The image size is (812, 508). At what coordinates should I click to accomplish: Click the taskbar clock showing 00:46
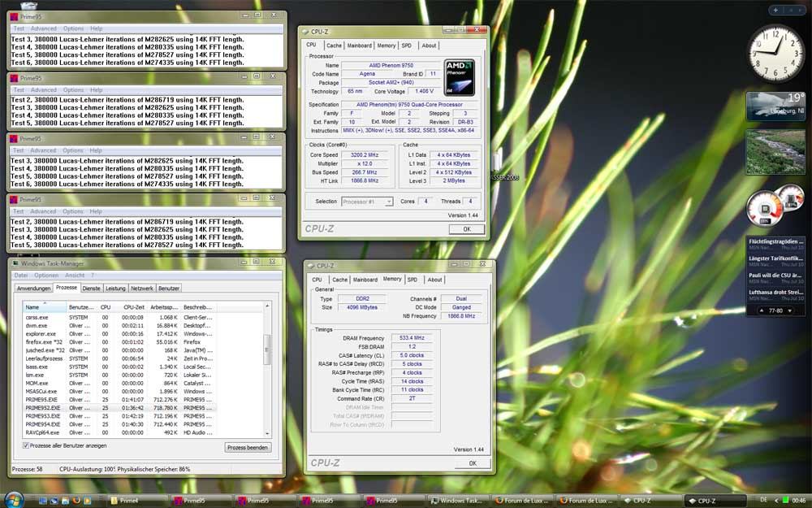(798, 501)
